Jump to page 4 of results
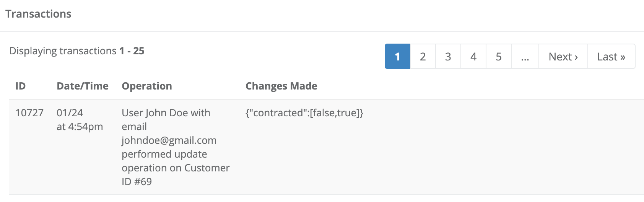Screen dimensions: 644x202 pyautogui.click(x=473, y=57)
